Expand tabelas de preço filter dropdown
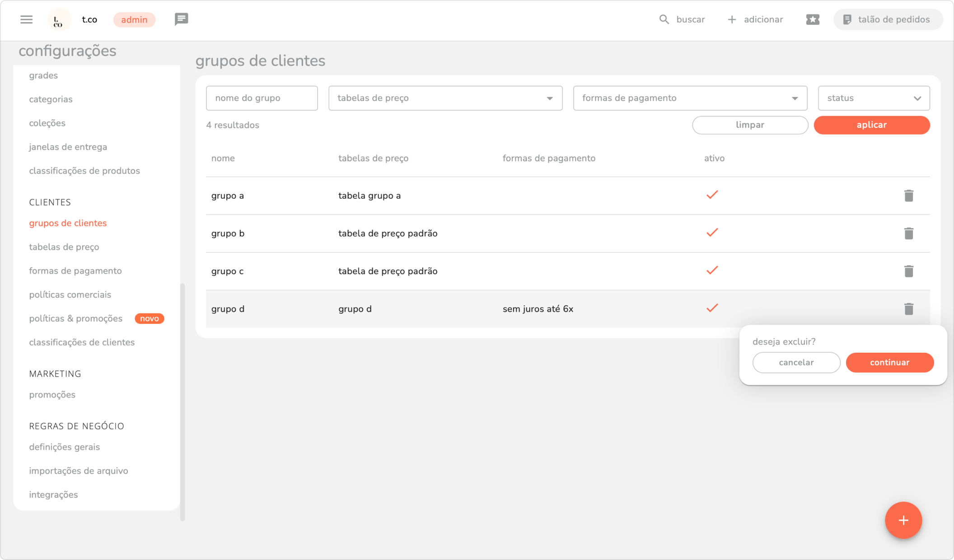Image resolution: width=954 pixels, height=560 pixels. pos(445,98)
